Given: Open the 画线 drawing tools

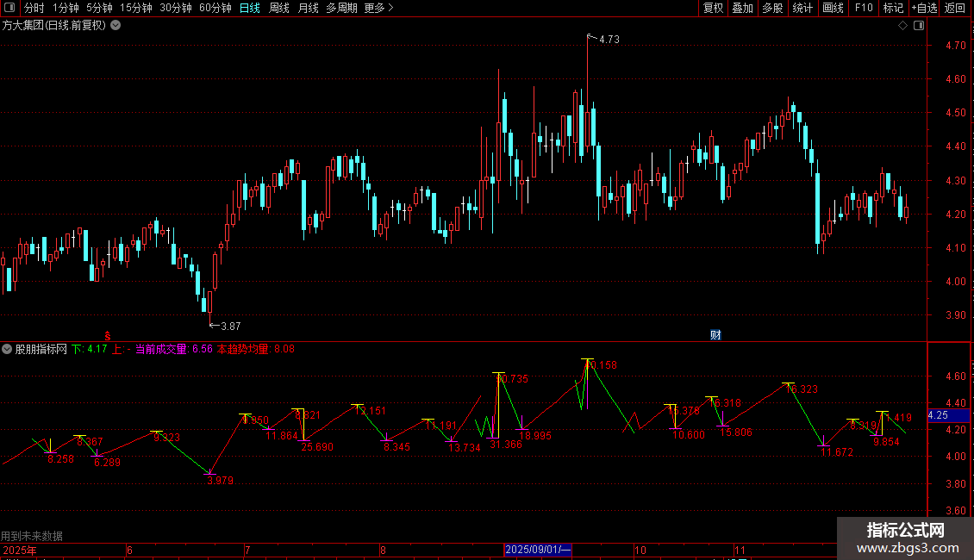Looking at the screenshot, I should coord(833,8).
